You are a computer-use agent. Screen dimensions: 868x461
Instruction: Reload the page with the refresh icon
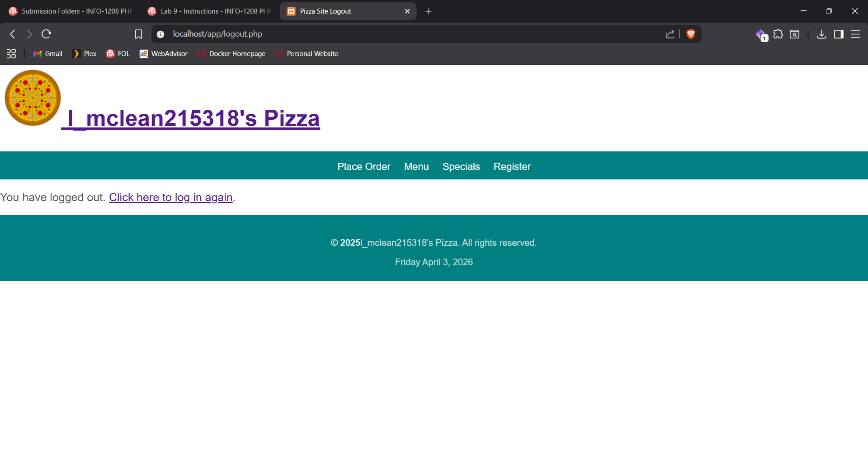click(x=46, y=34)
